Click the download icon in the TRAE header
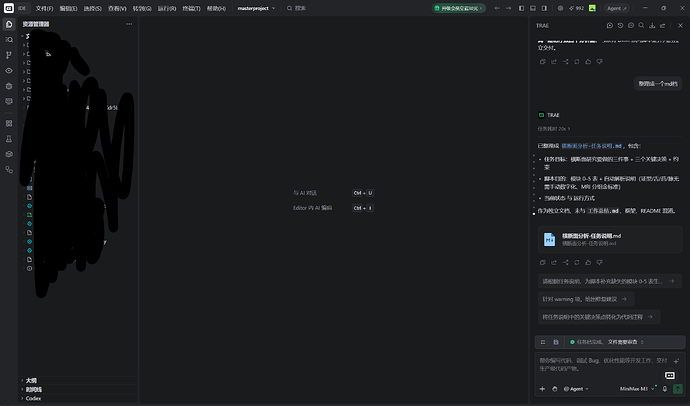Viewport: 690px width, 406px height. (652, 26)
